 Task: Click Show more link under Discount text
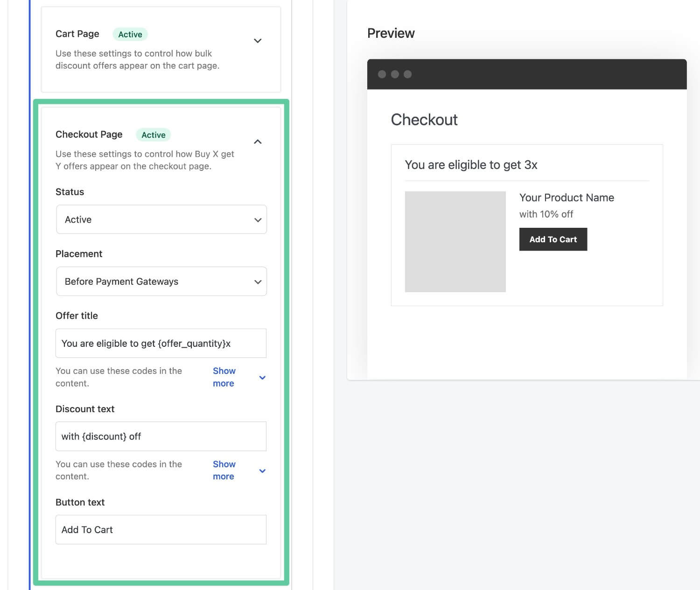(x=224, y=471)
